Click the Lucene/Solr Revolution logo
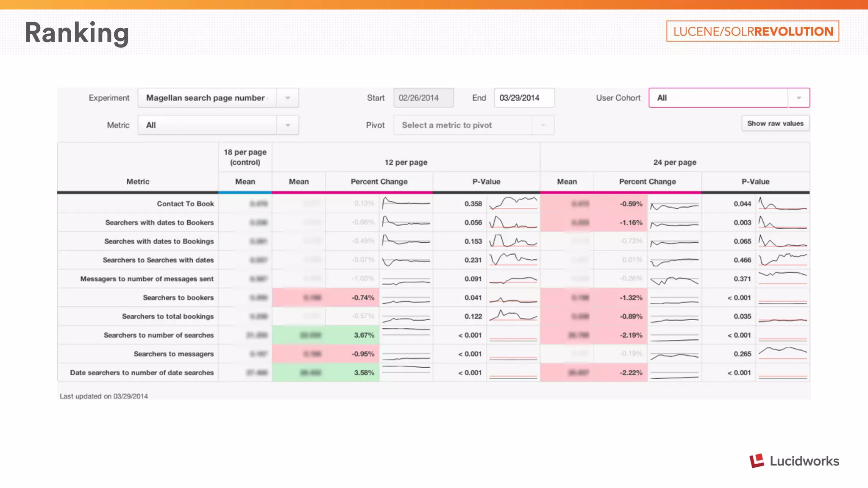The width and height of the screenshot is (868, 488). click(x=753, y=31)
